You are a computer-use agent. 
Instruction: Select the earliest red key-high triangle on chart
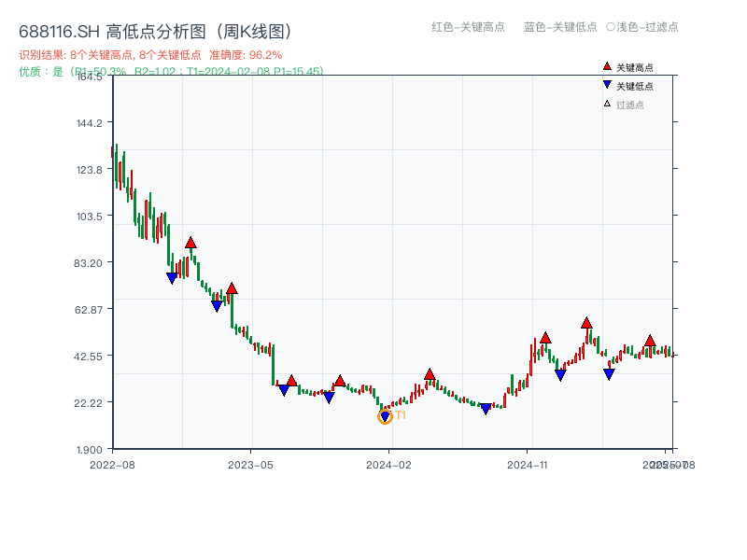[x=191, y=241]
